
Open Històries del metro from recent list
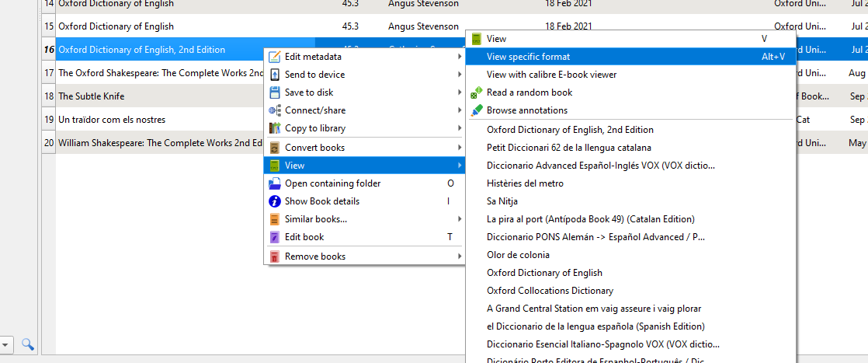point(525,183)
